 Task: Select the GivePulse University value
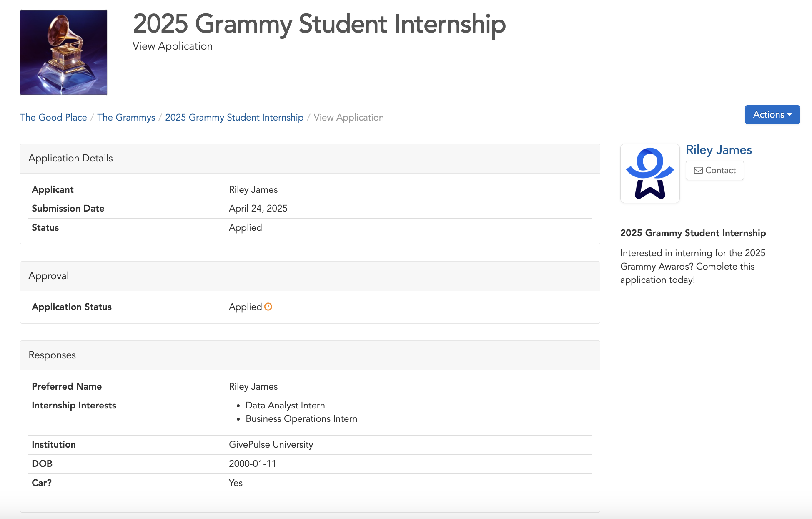pos(271,444)
